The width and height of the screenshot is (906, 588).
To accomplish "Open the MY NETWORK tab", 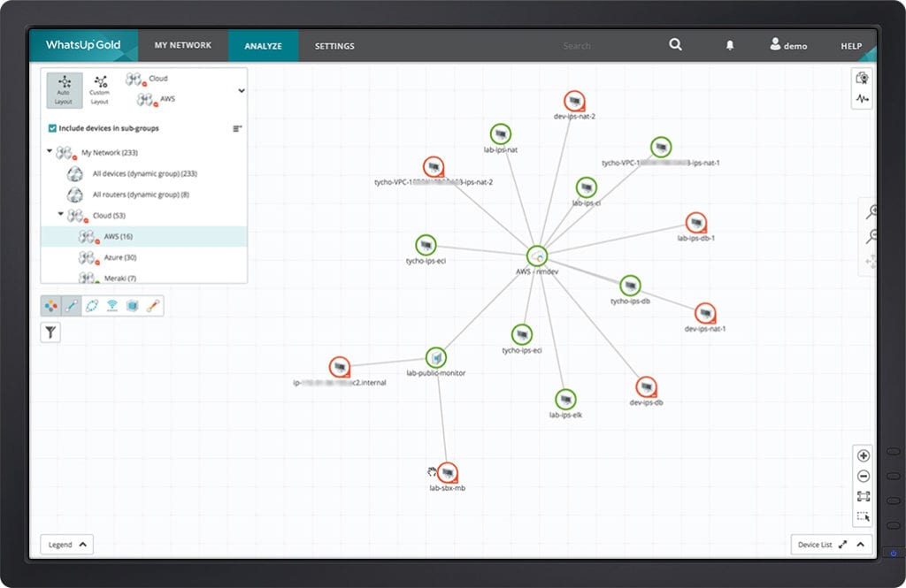I will (x=182, y=45).
